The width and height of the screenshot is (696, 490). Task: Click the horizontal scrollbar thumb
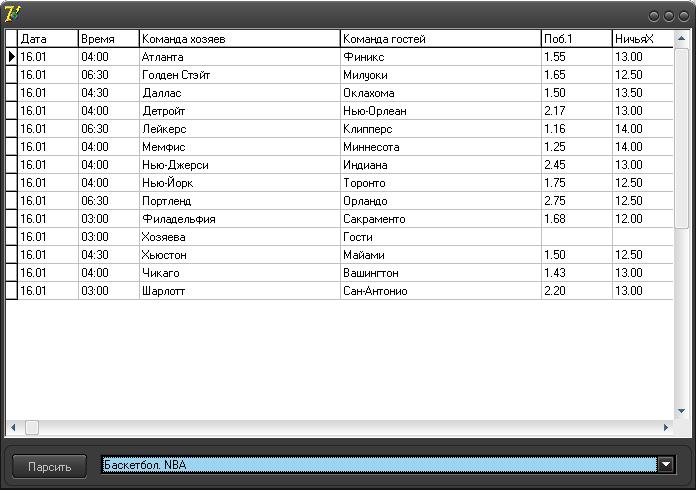(x=32, y=427)
